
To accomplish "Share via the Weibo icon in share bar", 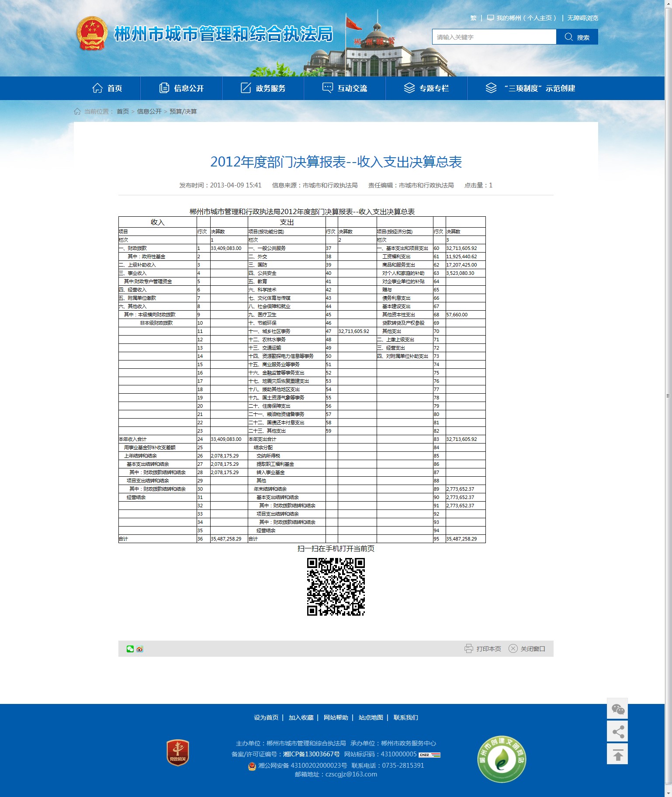I will tap(140, 649).
